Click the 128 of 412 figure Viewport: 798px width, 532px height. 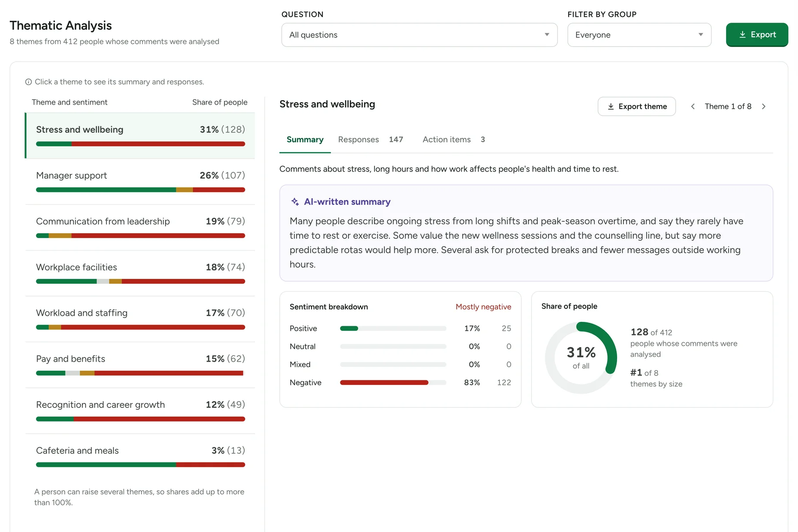tap(651, 332)
